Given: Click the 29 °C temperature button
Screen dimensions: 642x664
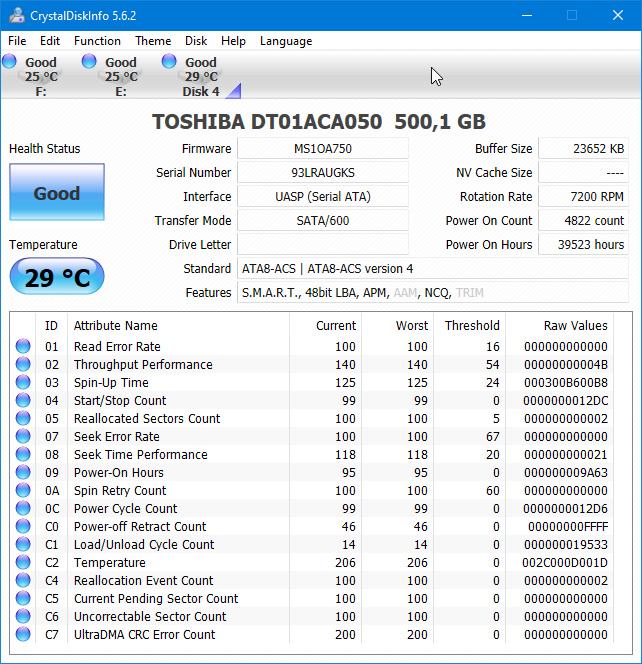Looking at the screenshot, I should click(56, 277).
